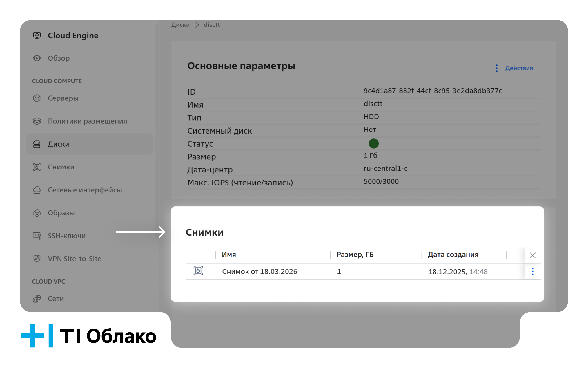Viewport: 588px width, 368px height.
Task: Click the Серверы cube icon
Action: click(x=37, y=98)
